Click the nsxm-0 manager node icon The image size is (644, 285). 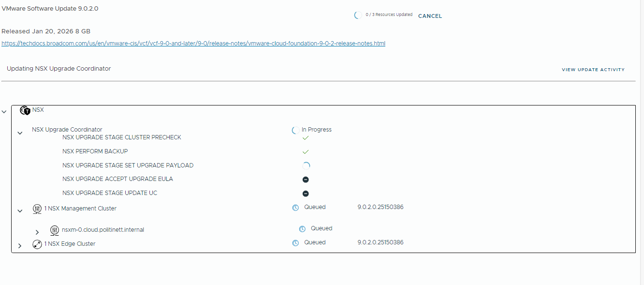(x=55, y=230)
